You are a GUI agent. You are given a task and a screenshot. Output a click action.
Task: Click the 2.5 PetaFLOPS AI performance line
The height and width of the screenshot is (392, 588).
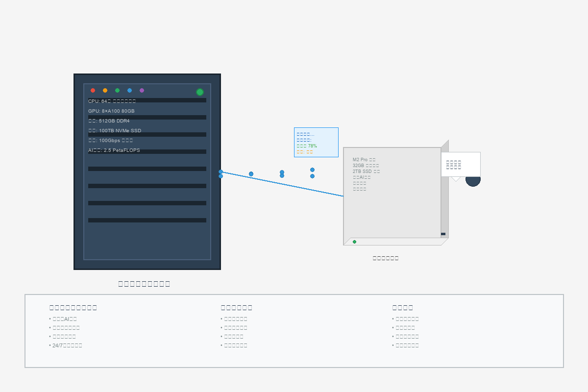pyautogui.click(x=114, y=150)
